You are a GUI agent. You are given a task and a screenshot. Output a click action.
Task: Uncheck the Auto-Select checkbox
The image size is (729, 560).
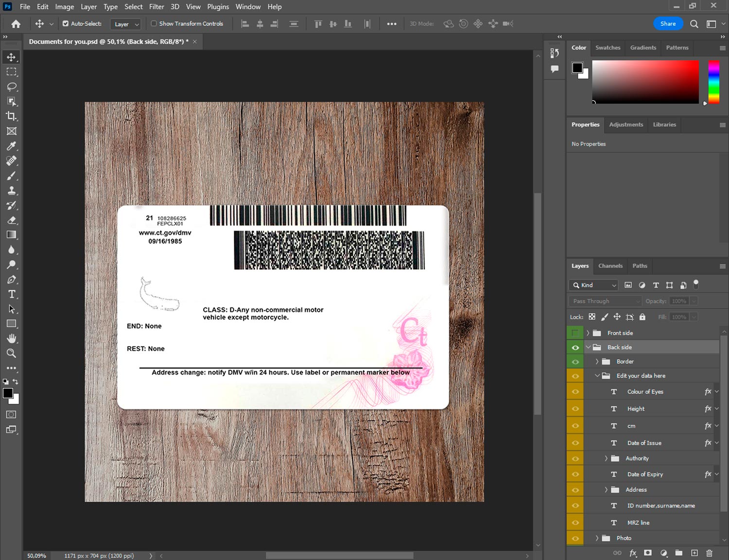66,23
